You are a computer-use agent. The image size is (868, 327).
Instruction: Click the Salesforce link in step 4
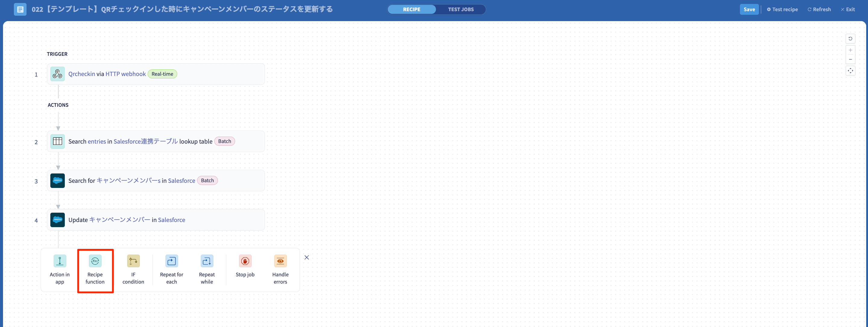point(171,220)
